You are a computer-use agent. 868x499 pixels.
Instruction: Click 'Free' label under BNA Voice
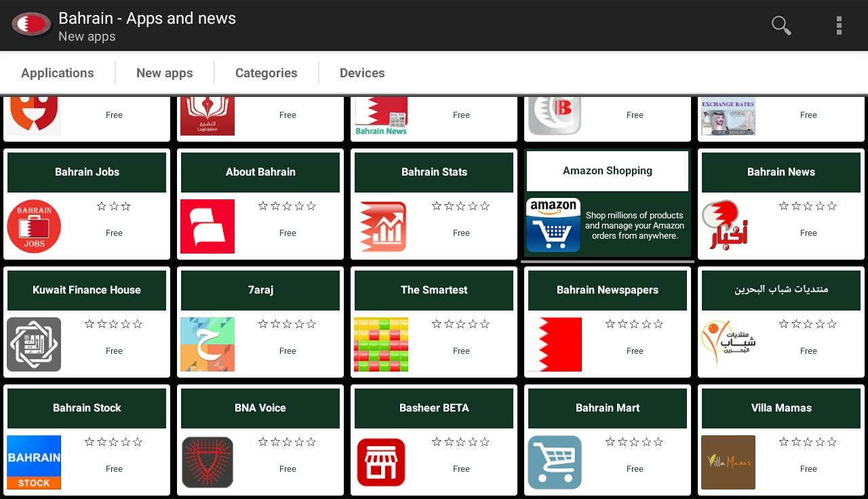[x=288, y=469]
